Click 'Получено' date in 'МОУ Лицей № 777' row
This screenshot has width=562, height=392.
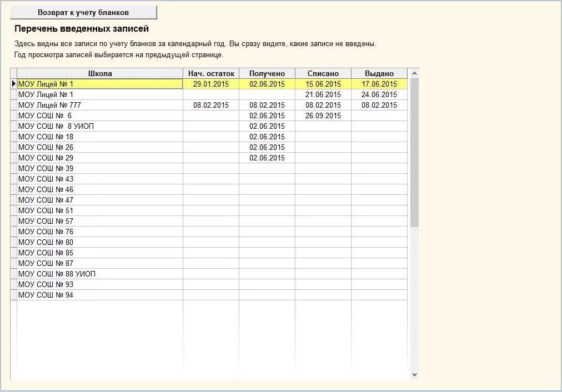[267, 105]
